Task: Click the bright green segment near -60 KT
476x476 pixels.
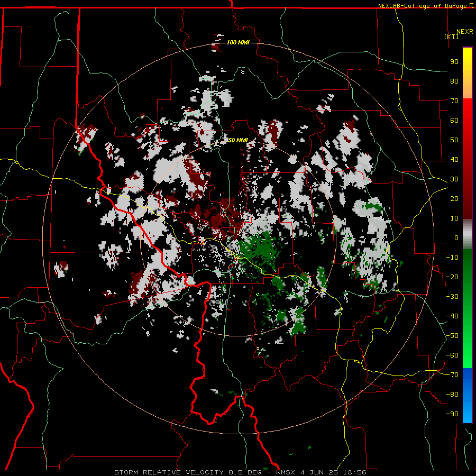Action: (x=467, y=355)
